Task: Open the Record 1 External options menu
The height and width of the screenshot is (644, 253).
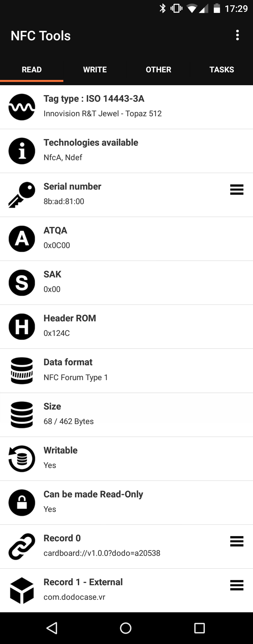Action: click(x=237, y=585)
